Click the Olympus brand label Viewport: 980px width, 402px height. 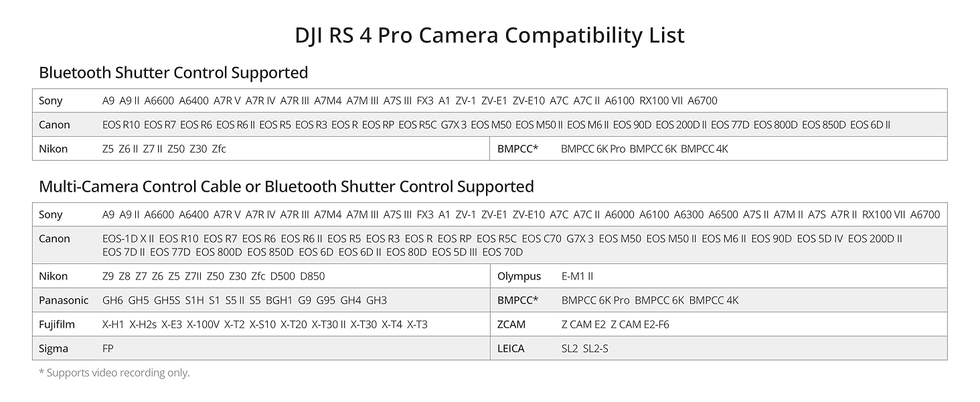pos(519,276)
